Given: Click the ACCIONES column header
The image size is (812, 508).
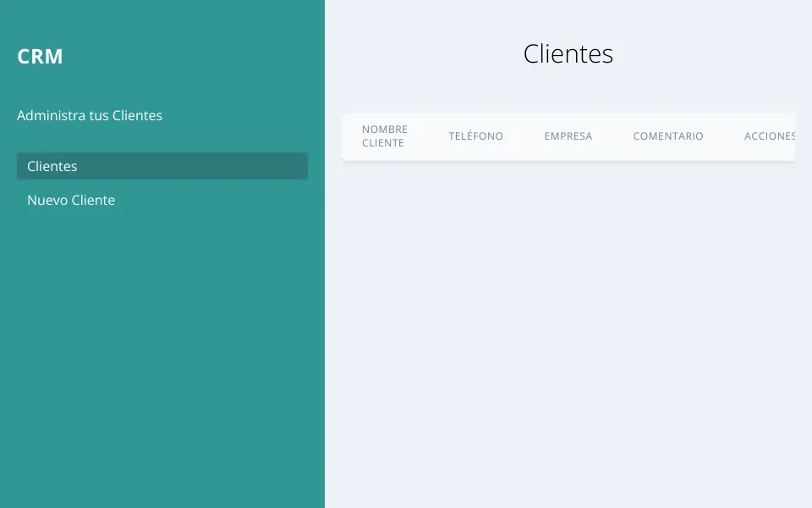Looking at the screenshot, I should click(x=770, y=135).
